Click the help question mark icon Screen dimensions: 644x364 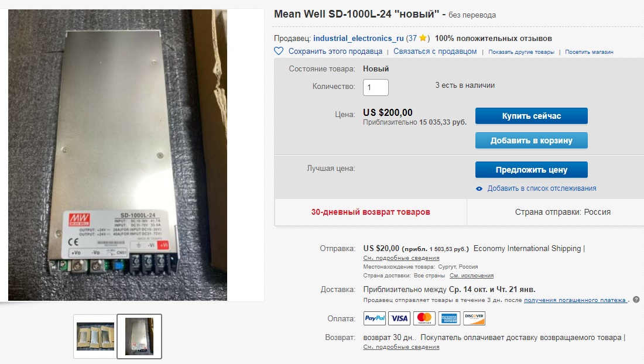click(x=636, y=300)
